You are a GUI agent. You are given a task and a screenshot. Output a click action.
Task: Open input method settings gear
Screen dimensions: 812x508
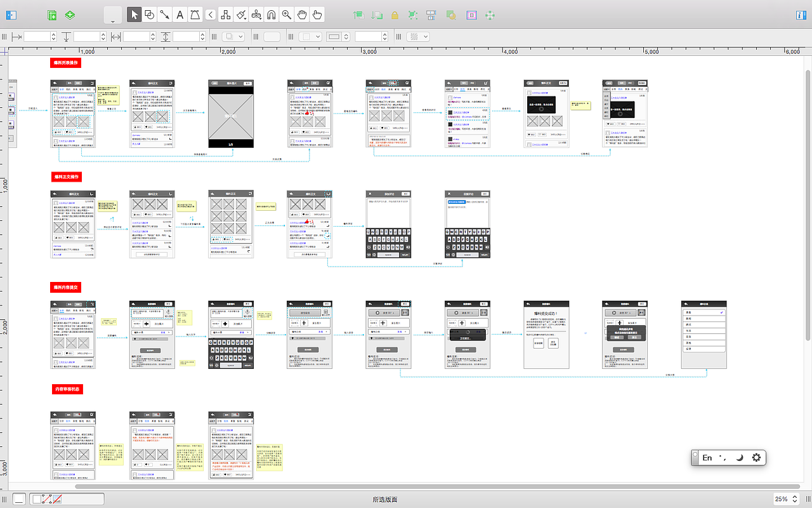[756, 457]
